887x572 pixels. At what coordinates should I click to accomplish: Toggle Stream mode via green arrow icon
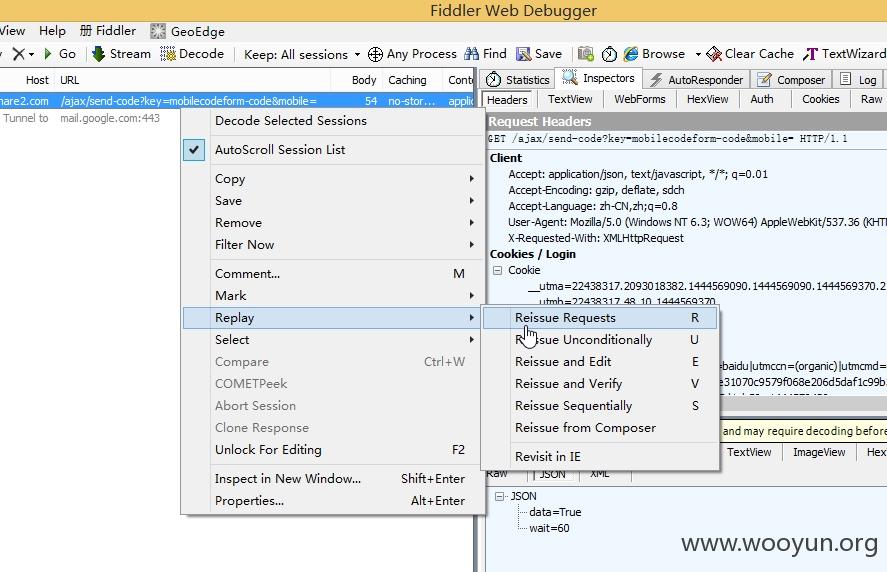(x=98, y=54)
